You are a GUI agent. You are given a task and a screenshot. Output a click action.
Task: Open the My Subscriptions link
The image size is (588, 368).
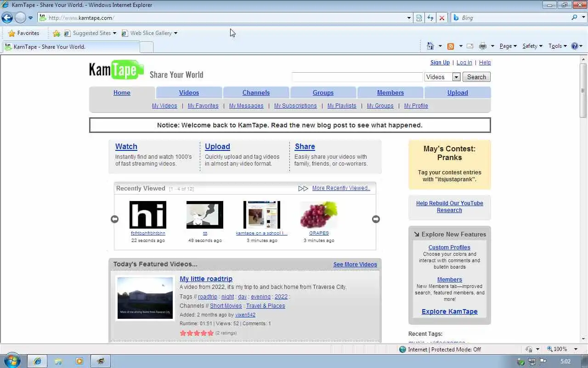coord(295,106)
